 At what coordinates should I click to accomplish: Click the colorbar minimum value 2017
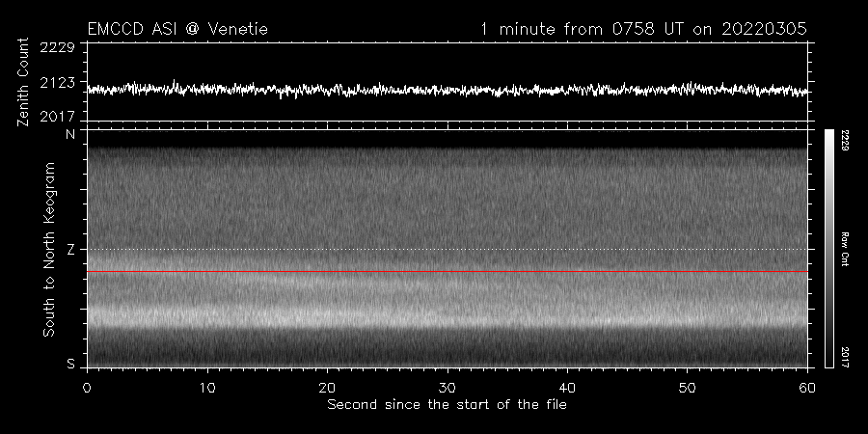pos(845,357)
